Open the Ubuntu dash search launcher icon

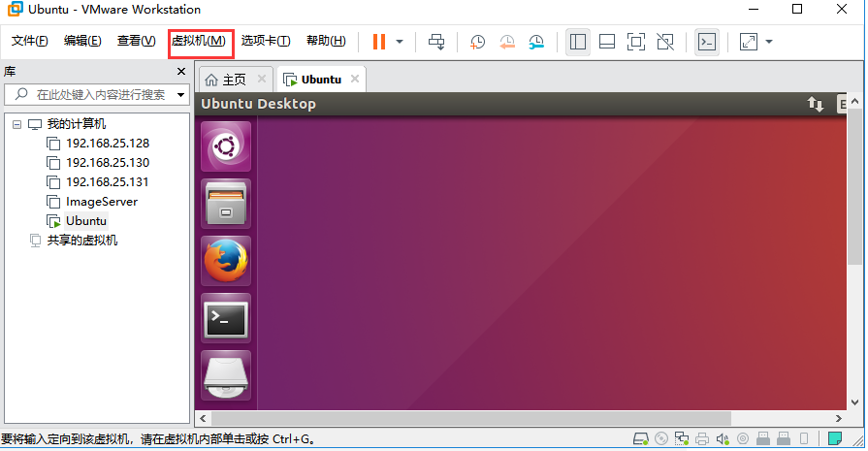click(226, 146)
